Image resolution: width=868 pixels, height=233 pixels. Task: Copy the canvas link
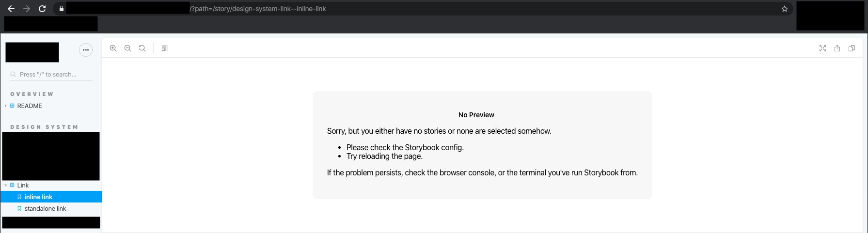(x=852, y=48)
